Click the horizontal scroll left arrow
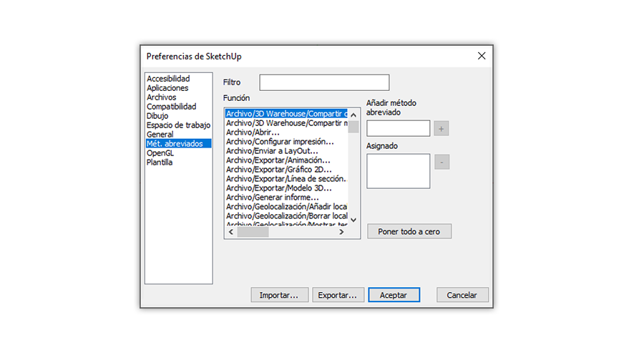 pyautogui.click(x=231, y=232)
